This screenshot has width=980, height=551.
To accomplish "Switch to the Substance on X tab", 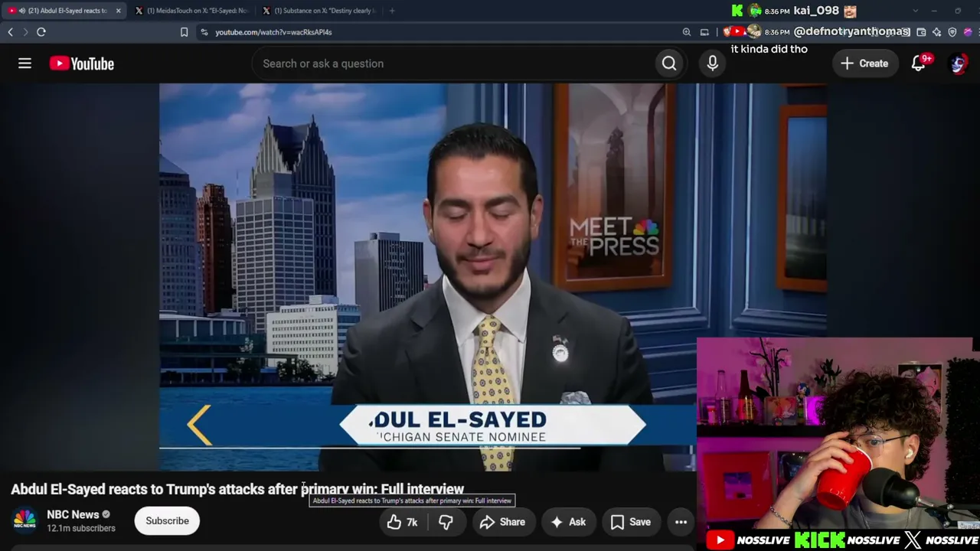I will pyautogui.click(x=320, y=11).
